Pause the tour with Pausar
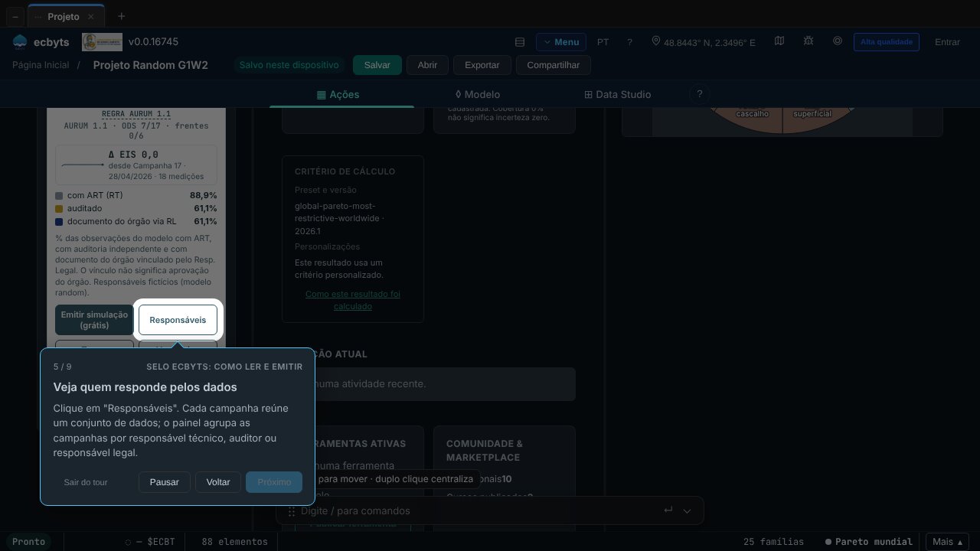Viewport: 980px width, 551px height. [x=165, y=482]
